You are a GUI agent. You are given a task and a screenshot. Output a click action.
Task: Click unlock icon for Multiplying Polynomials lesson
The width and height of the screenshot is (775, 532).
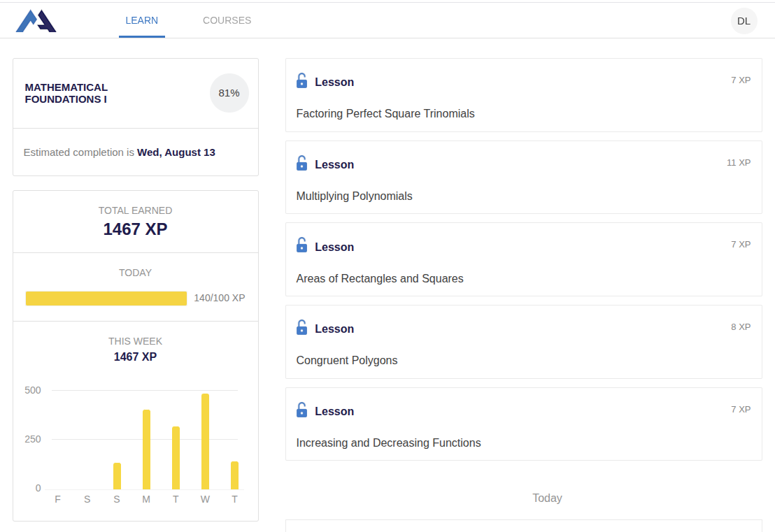point(301,164)
